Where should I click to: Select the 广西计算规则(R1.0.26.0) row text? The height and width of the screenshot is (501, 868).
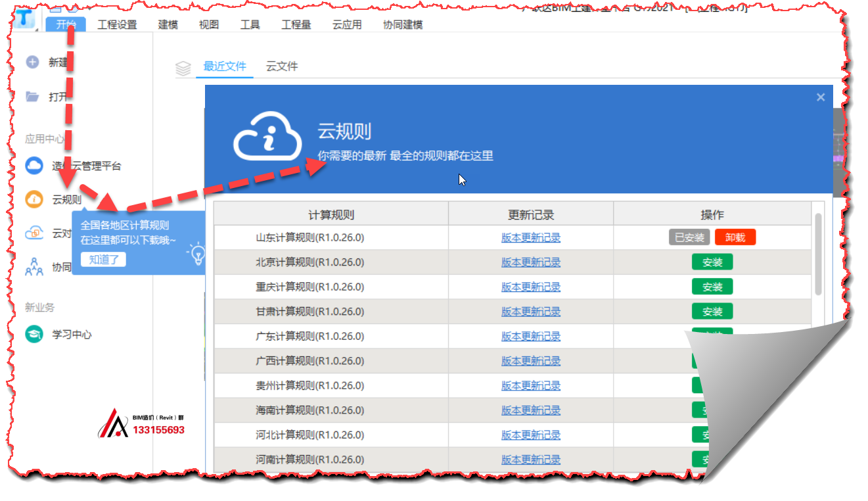[x=310, y=361]
